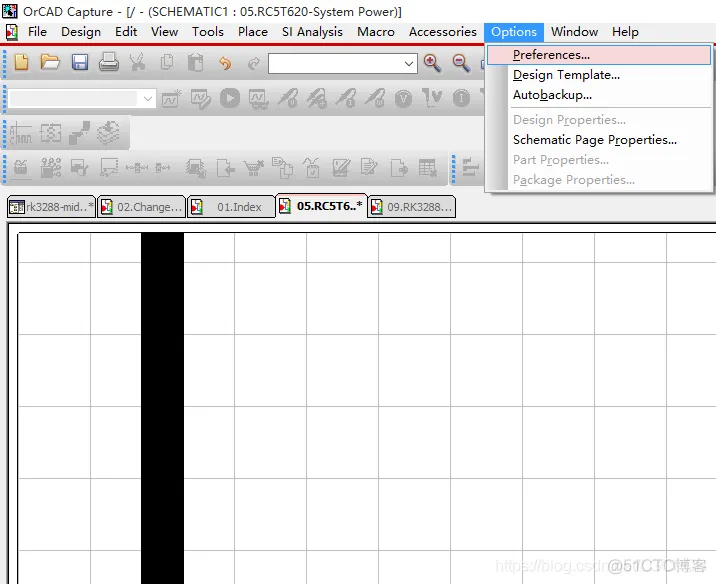
Task: Choose Schematic Page Properties... entry
Action: click(599, 140)
